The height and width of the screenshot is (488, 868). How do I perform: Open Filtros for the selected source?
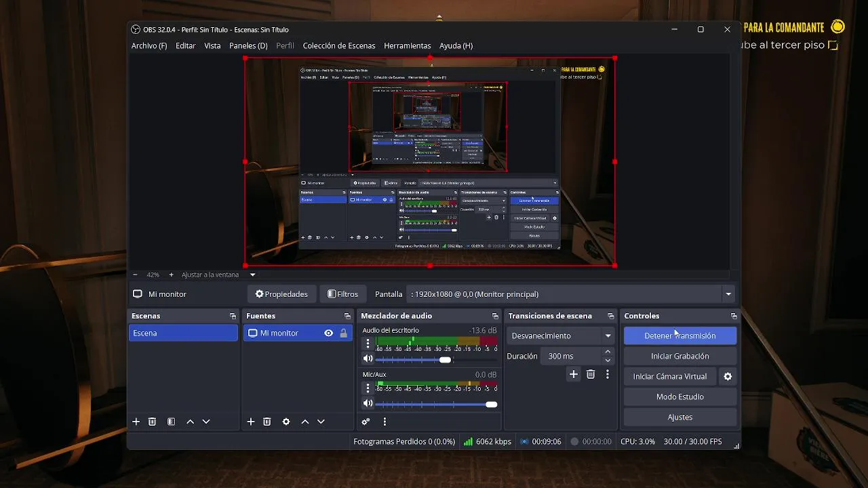click(x=343, y=294)
